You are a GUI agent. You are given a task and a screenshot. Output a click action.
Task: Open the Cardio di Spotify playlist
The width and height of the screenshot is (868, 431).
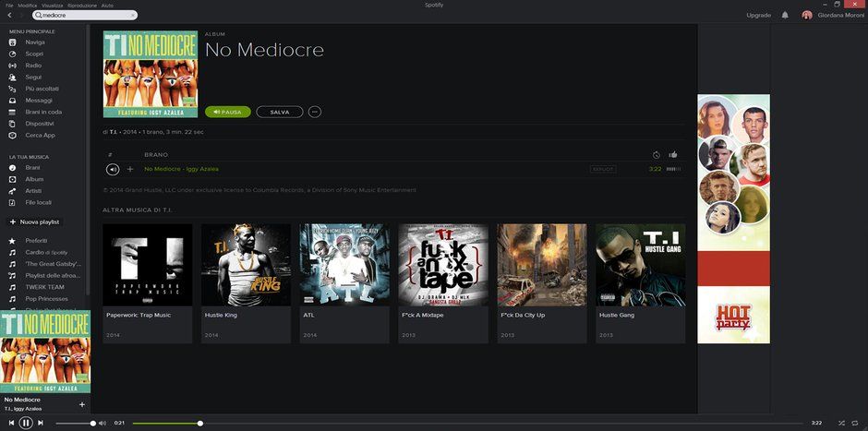pyautogui.click(x=46, y=252)
